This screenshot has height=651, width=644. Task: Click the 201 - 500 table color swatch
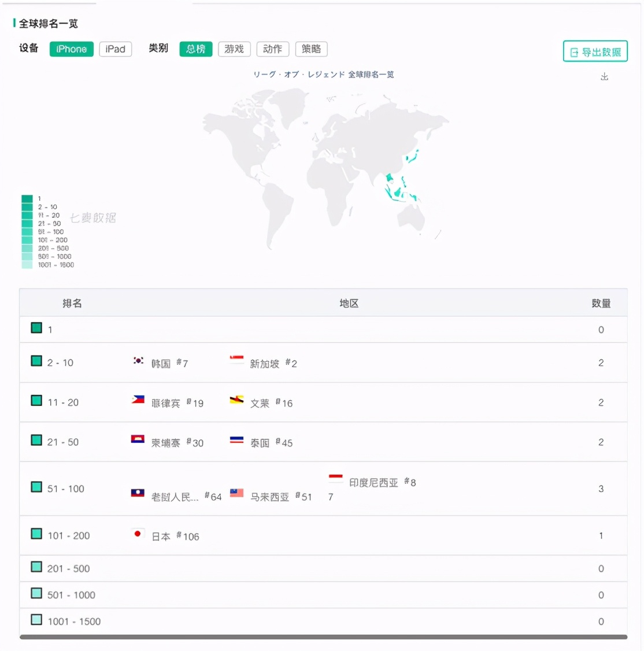36,567
